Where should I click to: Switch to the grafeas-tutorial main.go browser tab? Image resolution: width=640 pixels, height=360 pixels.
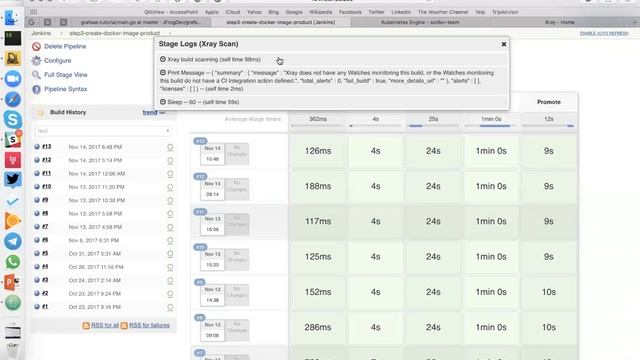pos(141,22)
